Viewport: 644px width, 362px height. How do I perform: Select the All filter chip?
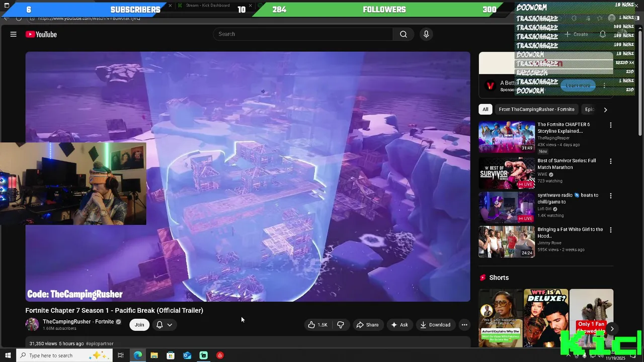tap(485, 109)
